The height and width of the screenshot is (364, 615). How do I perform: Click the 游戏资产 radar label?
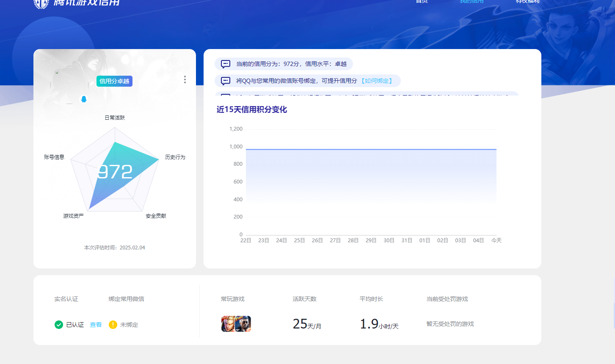tap(74, 216)
